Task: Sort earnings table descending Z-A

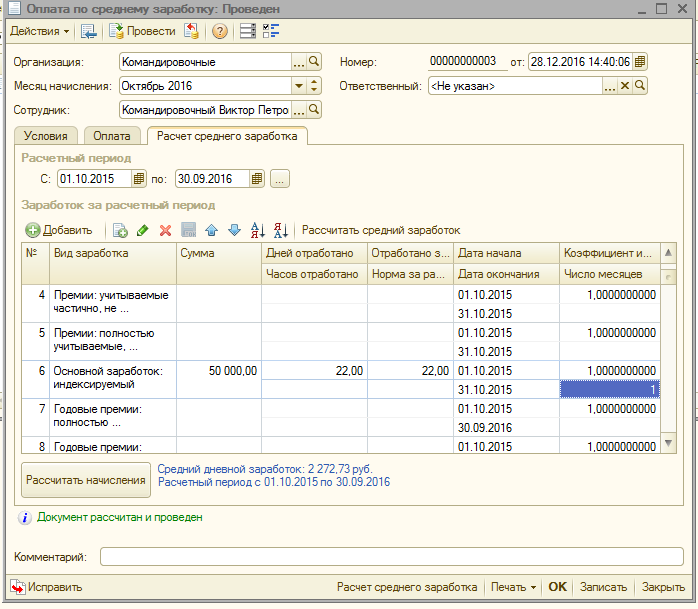Action: click(x=281, y=230)
